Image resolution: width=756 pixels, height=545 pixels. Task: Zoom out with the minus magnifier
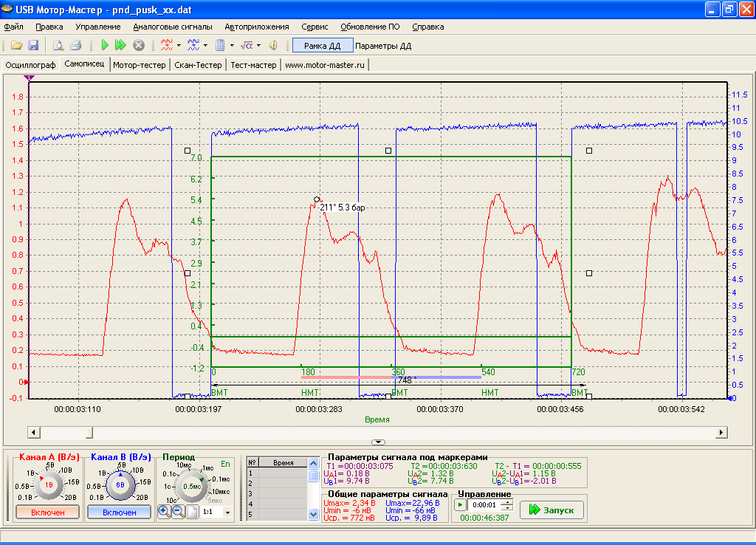click(179, 512)
